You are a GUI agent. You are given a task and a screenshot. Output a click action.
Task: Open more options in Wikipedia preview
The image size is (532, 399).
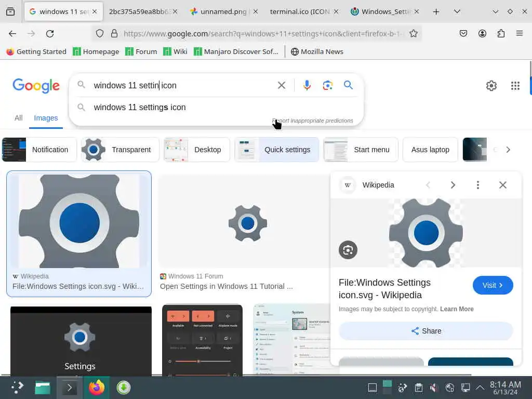(x=478, y=185)
